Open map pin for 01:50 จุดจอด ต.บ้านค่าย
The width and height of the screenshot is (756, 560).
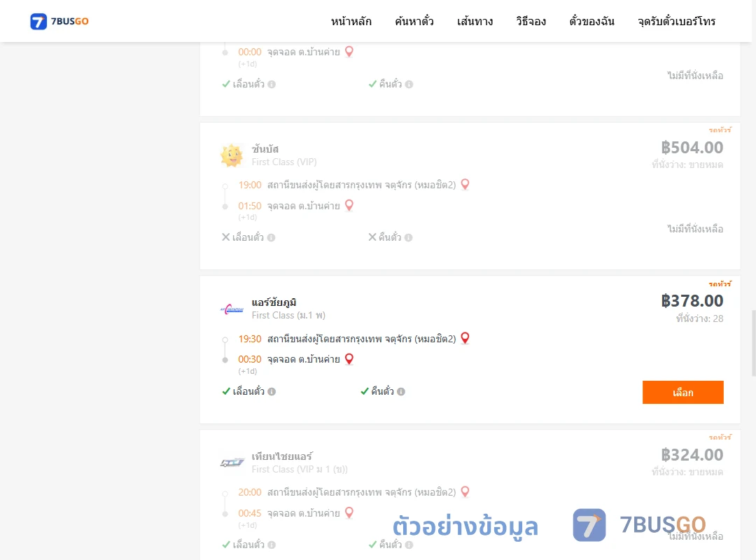349,206
